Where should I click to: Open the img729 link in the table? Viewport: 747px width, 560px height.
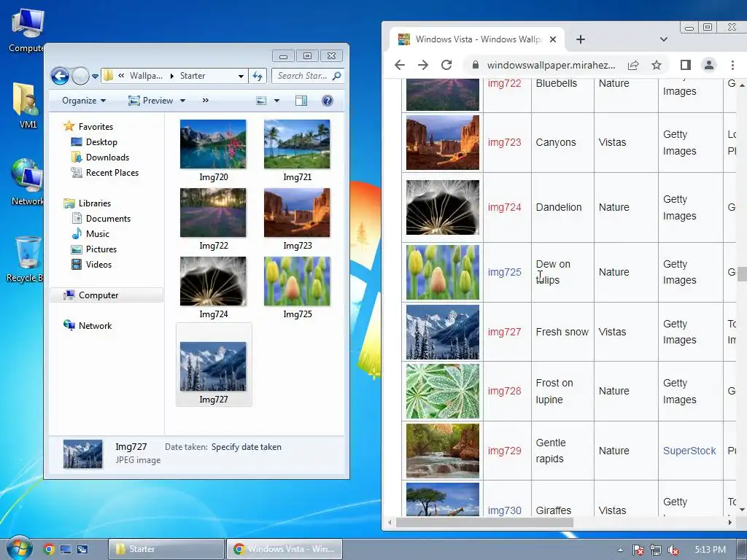[x=505, y=451]
